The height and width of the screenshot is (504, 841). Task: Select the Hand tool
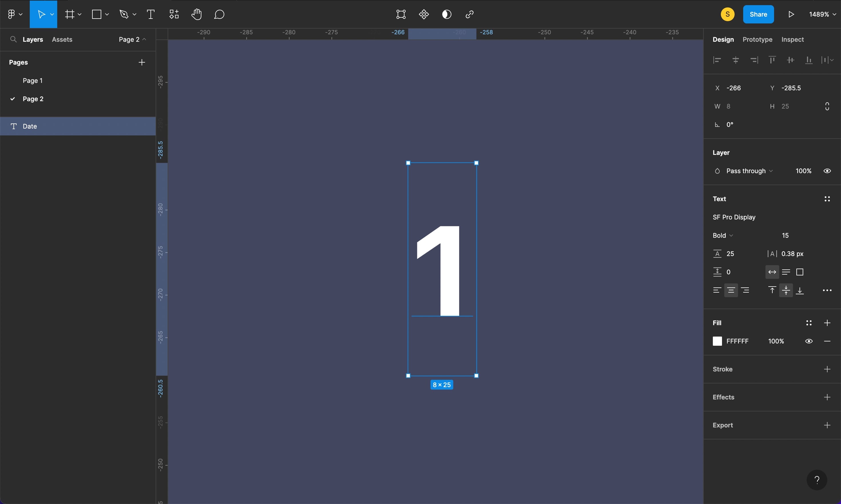click(x=197, y=14)
